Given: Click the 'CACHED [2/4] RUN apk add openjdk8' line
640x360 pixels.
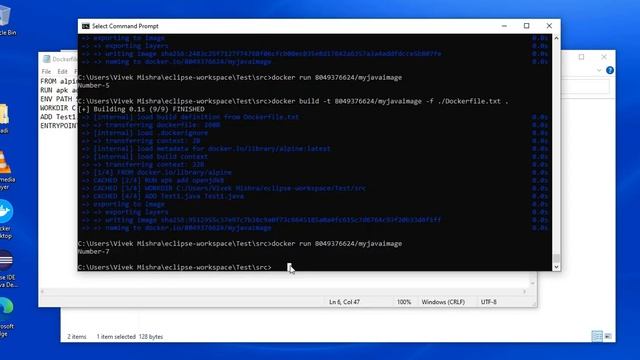Looking at the screenshot, I should pos(158,180).
